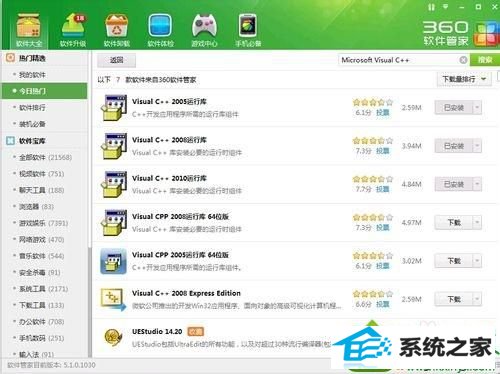This screenshot has height=374, width=500.
Task: Open the 软件体检 software checkup icon
Action: coord(160,30)
